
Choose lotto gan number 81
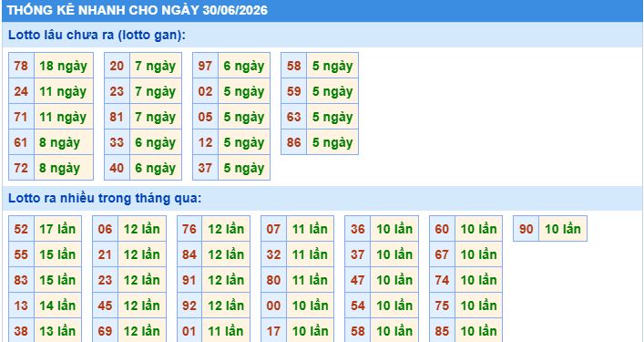coord(117,117)
